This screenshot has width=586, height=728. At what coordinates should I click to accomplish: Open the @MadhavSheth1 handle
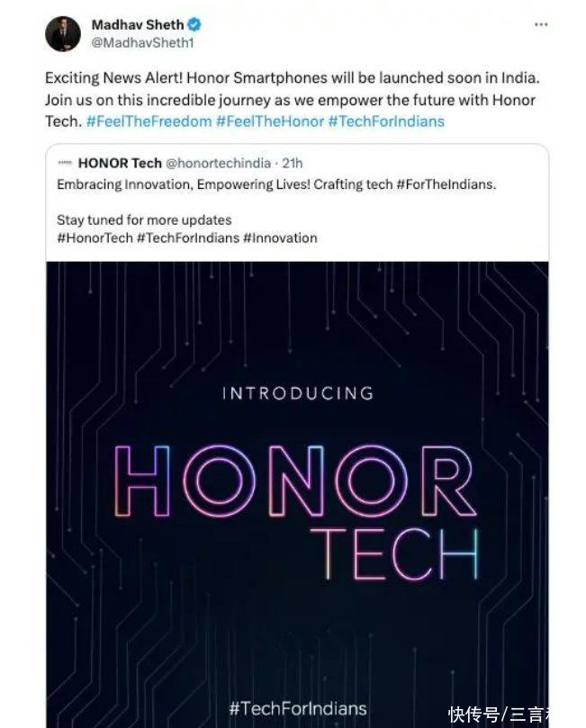(x=142, y=42)
